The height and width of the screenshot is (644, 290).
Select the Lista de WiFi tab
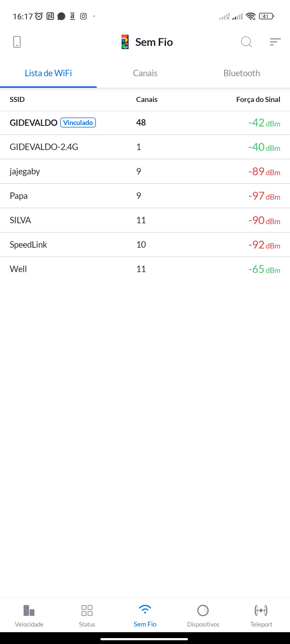pyautogui.click(x=48, y=73)
